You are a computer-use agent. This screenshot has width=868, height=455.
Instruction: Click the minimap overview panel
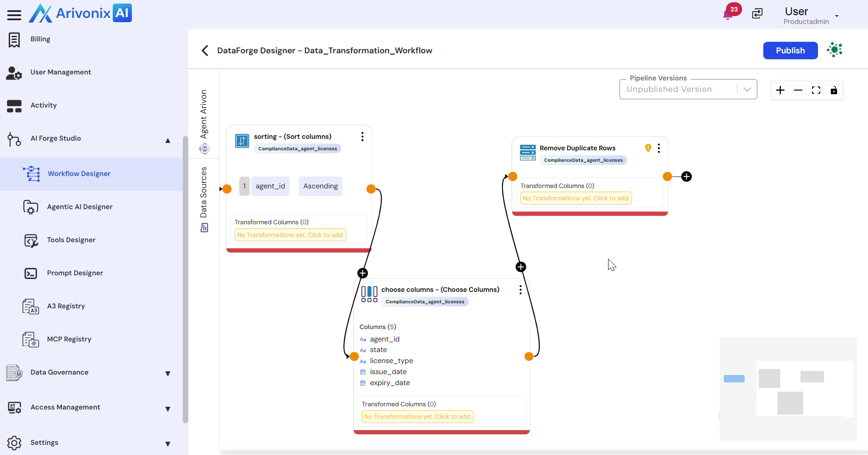[x=788, y=389]
